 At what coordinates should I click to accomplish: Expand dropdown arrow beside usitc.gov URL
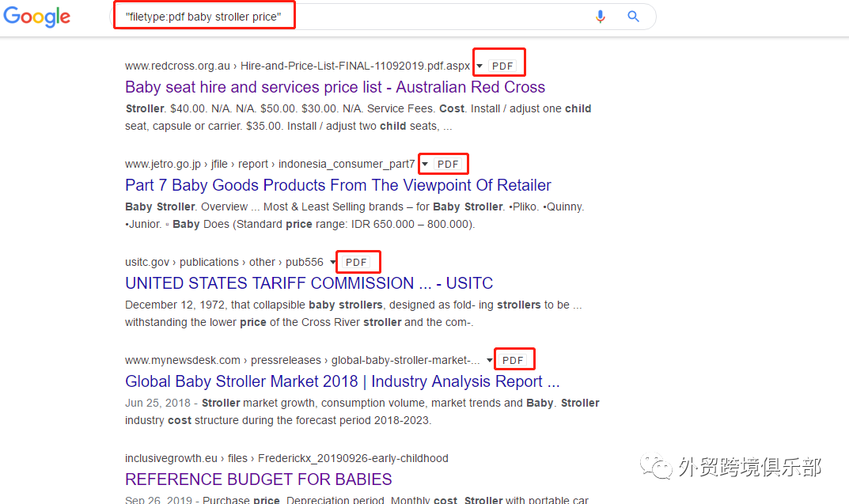coord(332,262)
